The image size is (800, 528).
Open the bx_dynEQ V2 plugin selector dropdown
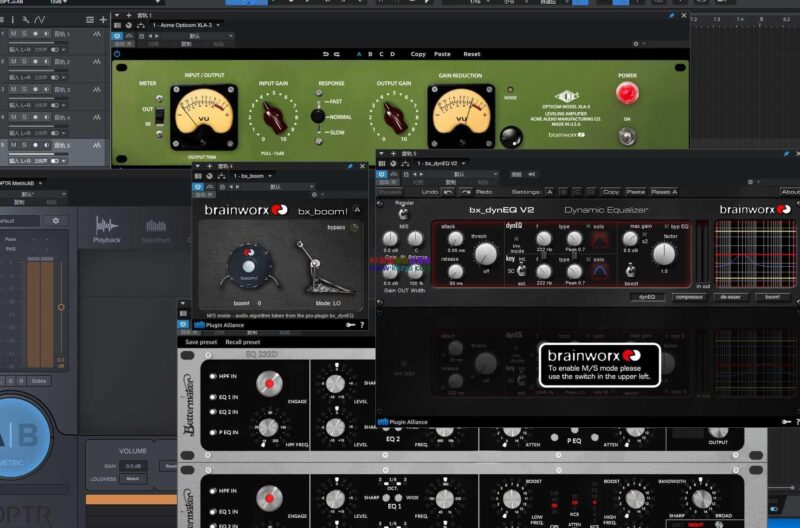tap(441, 163)
